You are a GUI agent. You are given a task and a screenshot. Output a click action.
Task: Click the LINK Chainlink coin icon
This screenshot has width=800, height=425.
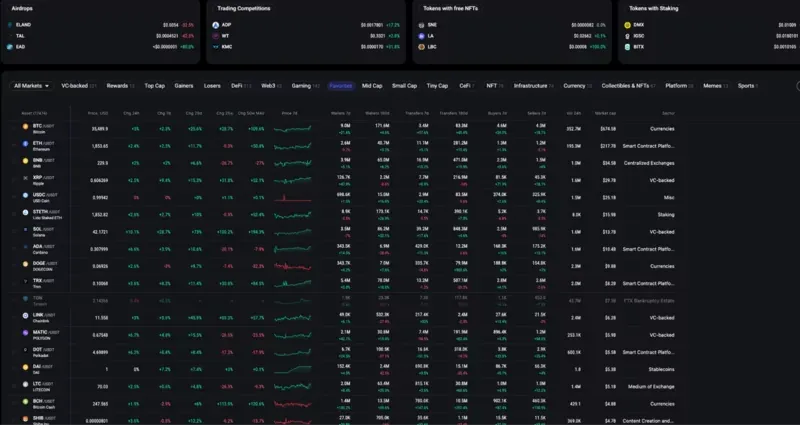tap(26, 316)
